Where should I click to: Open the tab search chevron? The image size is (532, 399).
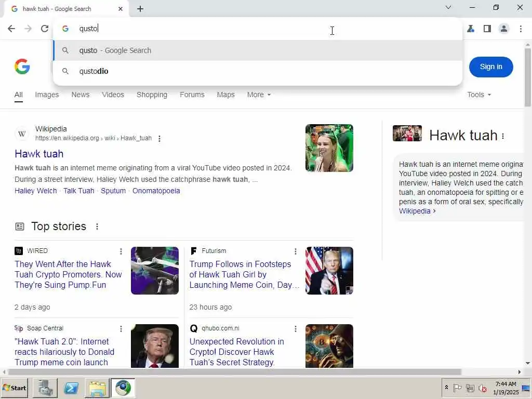click(x=448, y=7)
